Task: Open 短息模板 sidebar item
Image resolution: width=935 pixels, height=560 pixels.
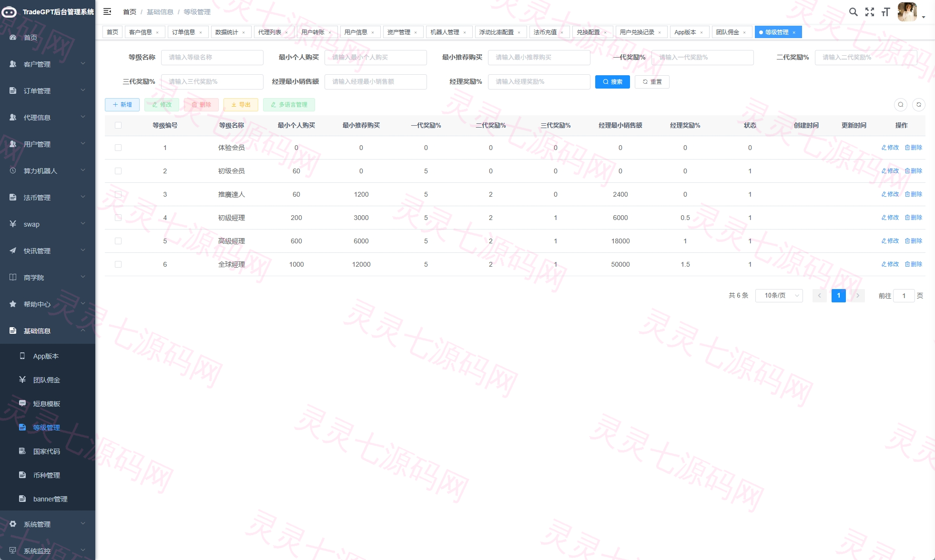Action: [x=48, y=404]
